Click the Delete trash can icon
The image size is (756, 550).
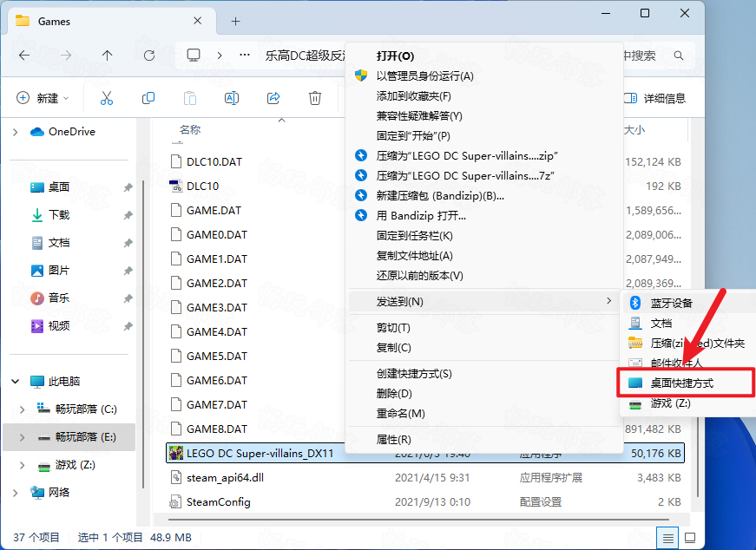point(315,98)
